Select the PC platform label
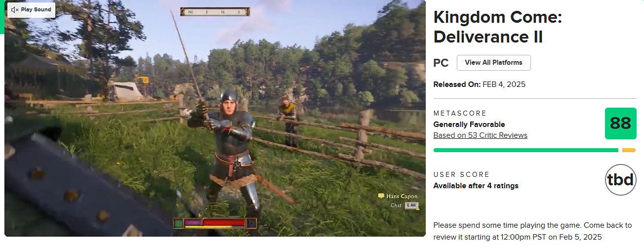This screenshot has width=644, height=247. coord(441,63)
